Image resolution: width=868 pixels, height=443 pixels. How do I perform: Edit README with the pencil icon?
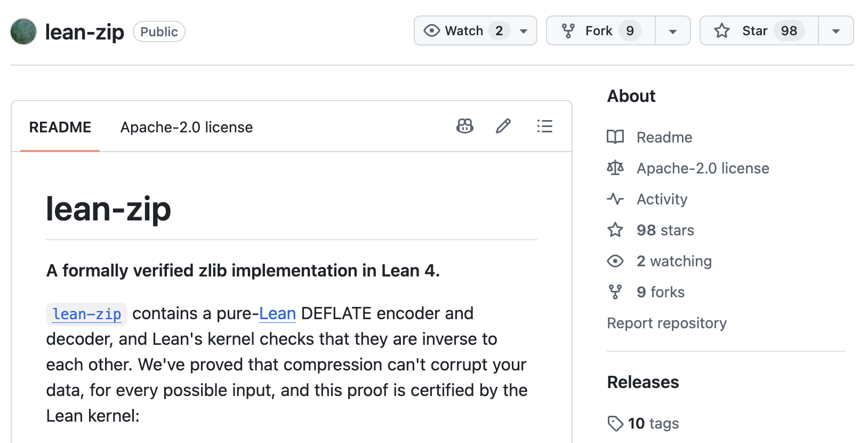point(503,126)
